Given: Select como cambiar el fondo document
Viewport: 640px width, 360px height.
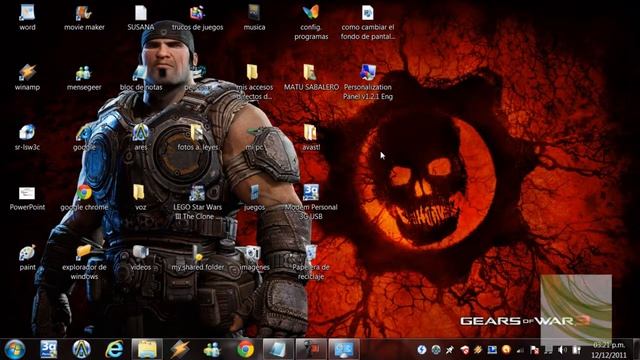Looking at the screenshot, I should tap(368, 22).
